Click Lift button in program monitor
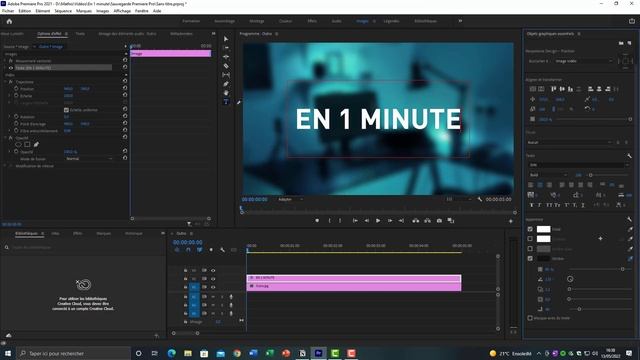This screenshot has height=360, width=640. (416, 220)
